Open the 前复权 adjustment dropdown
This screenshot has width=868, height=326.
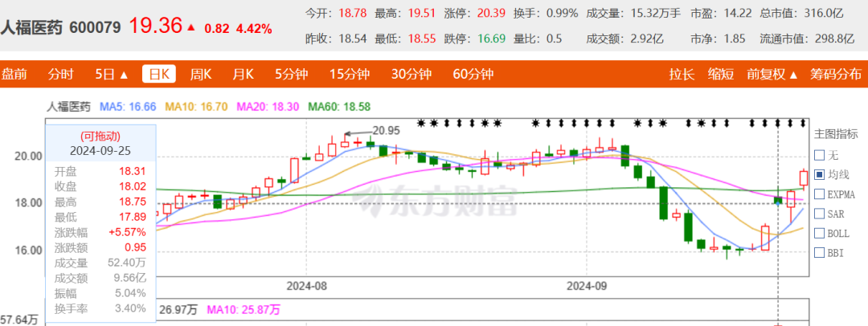tap(772, 75)
